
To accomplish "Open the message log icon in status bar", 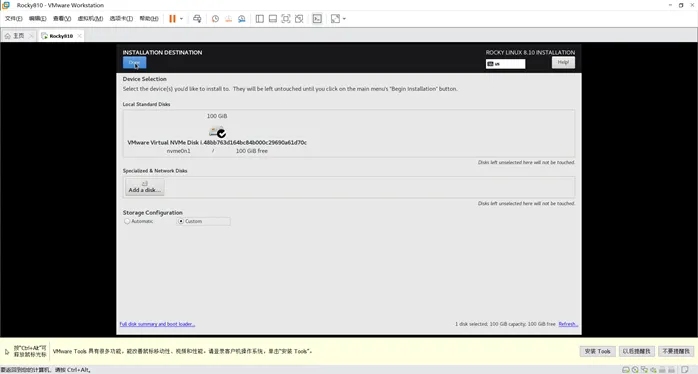I will [x=685, y=370].
